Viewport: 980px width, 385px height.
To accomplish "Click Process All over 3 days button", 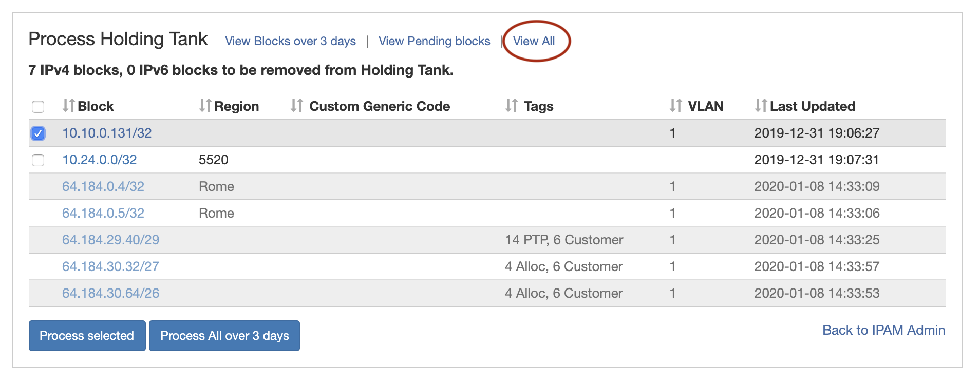I will click(224, 336).
